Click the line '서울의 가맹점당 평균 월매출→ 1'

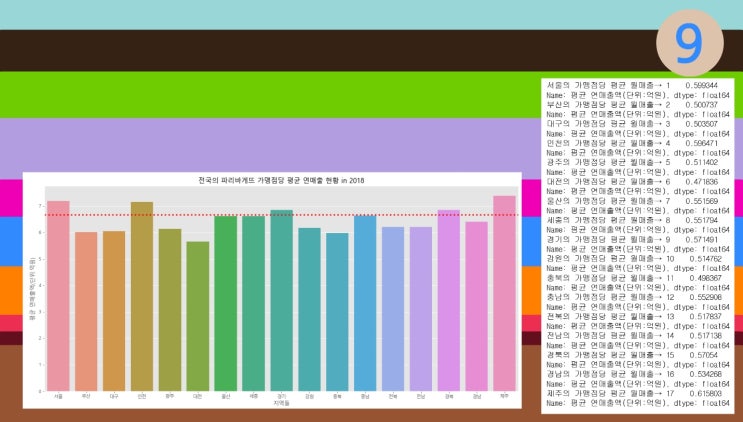pyautogui.click(x=608, y=86)
